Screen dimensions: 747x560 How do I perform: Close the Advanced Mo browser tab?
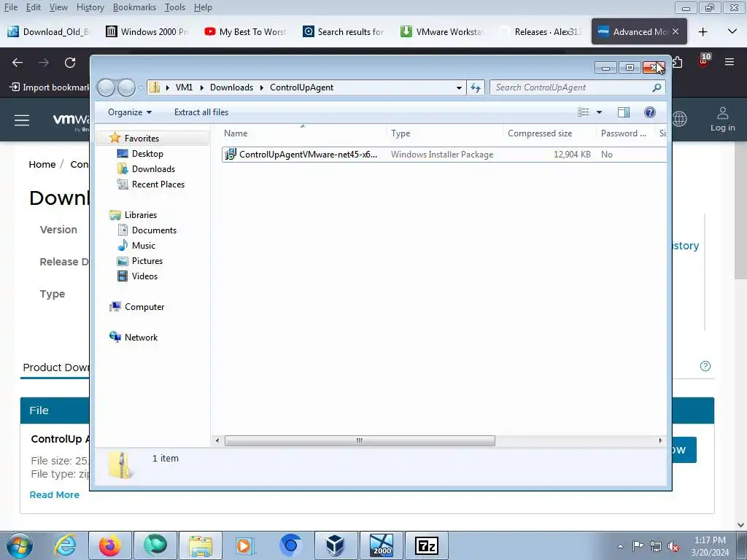coord(676,31)
